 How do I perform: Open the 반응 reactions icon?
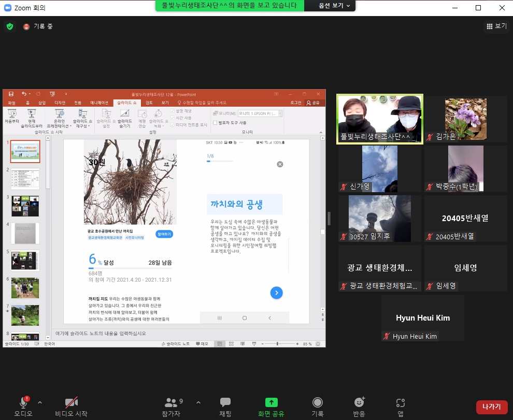[359, 402]
